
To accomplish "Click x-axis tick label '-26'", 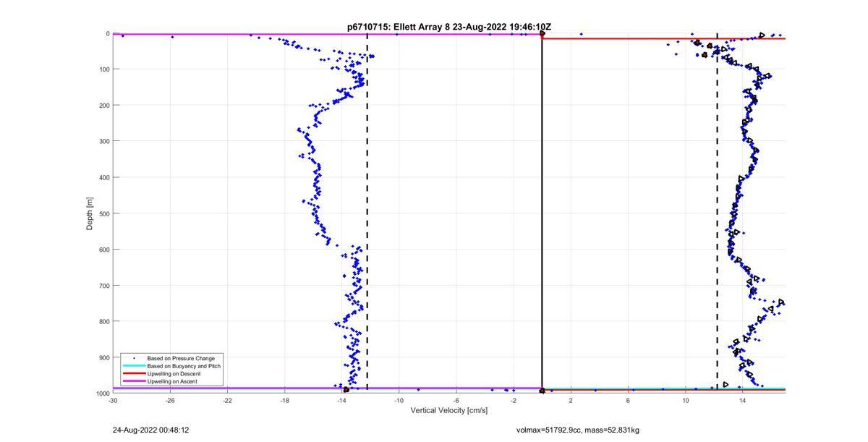I will pyautogui.click(x=170, y=400).
